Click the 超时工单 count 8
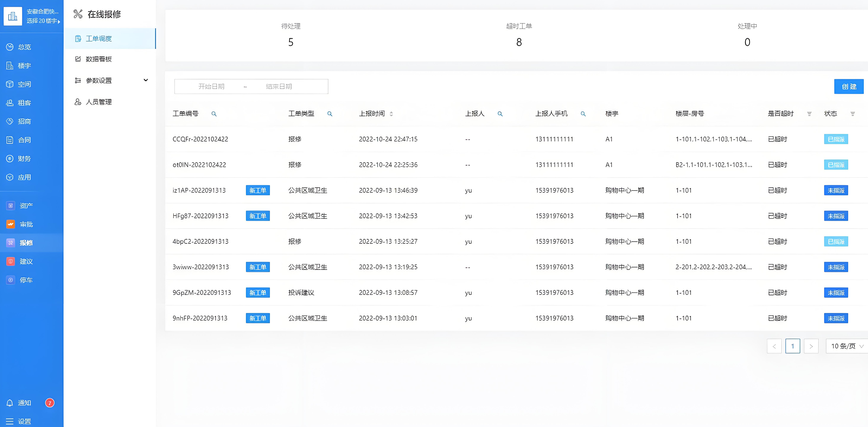This screenshot has width=868, height=427. pyautogui.click(x=519, y=42)
